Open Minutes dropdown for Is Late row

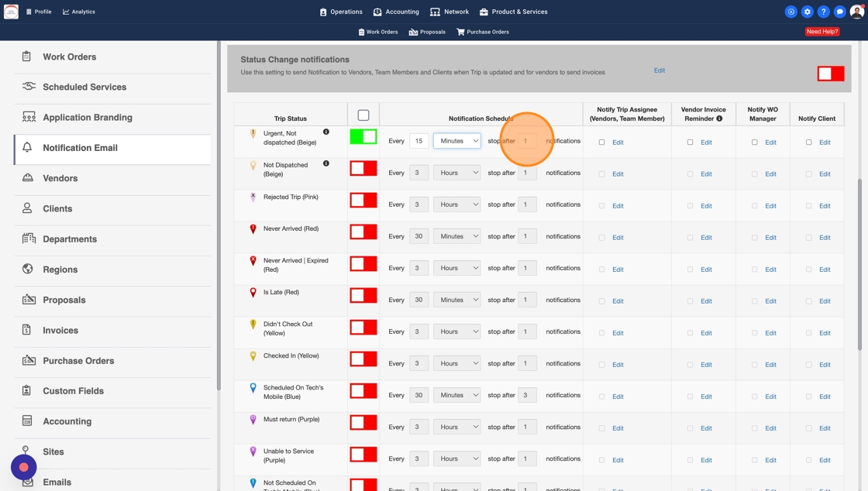457,300
